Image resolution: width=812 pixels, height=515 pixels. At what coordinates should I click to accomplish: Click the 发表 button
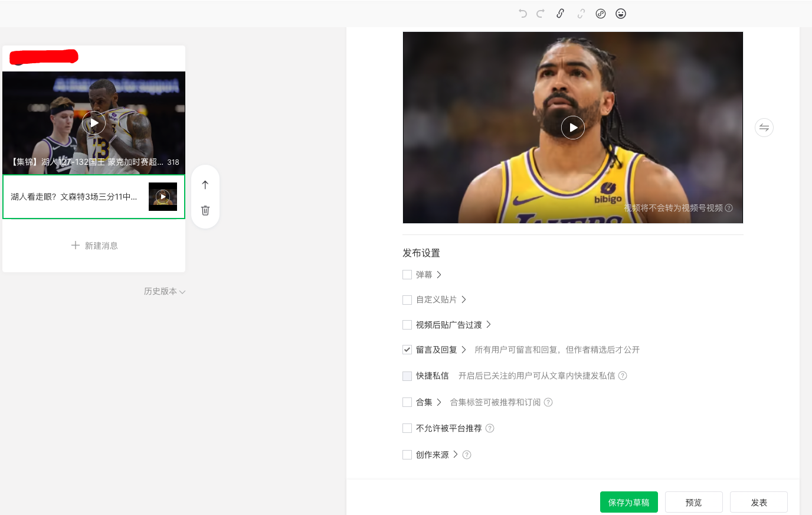coord(759,502)
